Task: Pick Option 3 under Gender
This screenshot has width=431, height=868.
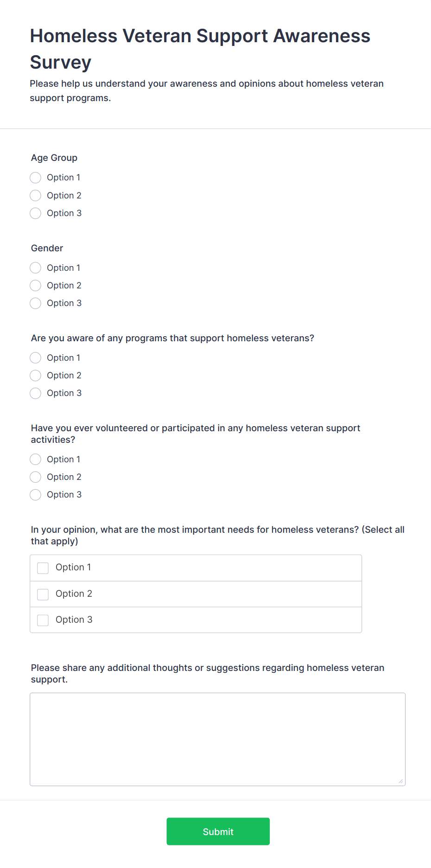Action: [35, 303]
